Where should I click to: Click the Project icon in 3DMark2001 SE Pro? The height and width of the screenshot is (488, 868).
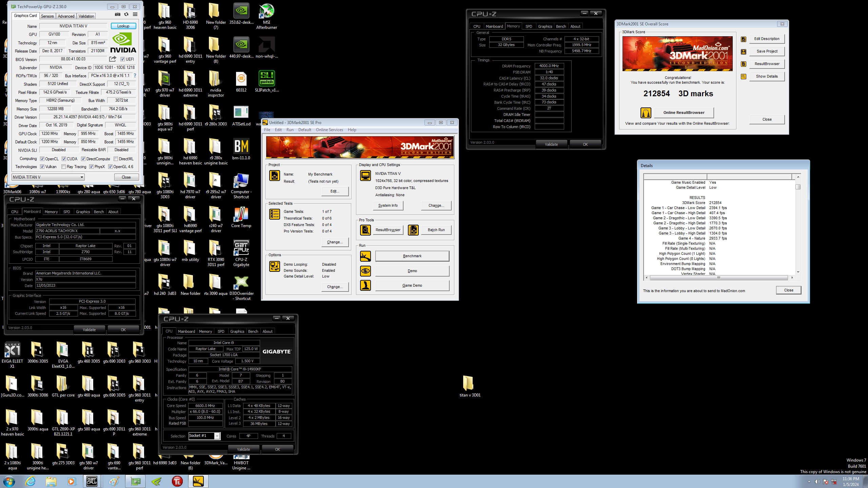(x=275, y=176)
